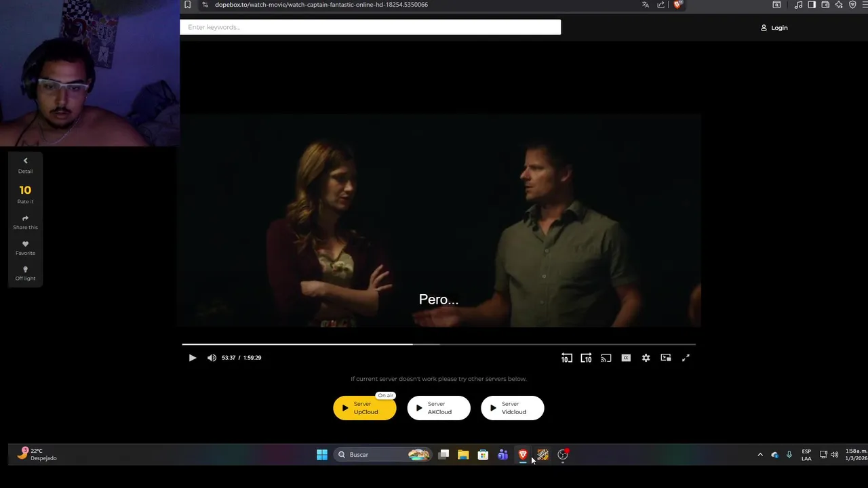The image size is (868, 488).
Task: Skip forward 10 seconds
Action: coord(586,358)
